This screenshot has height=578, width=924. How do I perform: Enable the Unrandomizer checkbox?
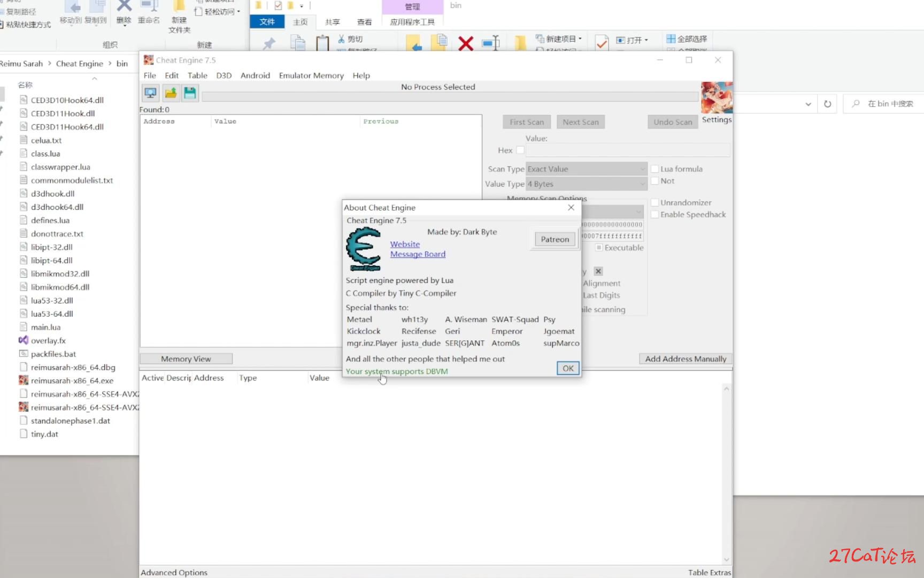[x=654, y=203]
